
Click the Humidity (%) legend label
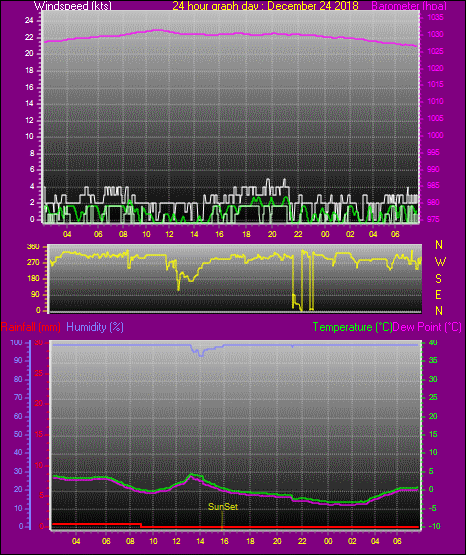(x=95, y=327)
